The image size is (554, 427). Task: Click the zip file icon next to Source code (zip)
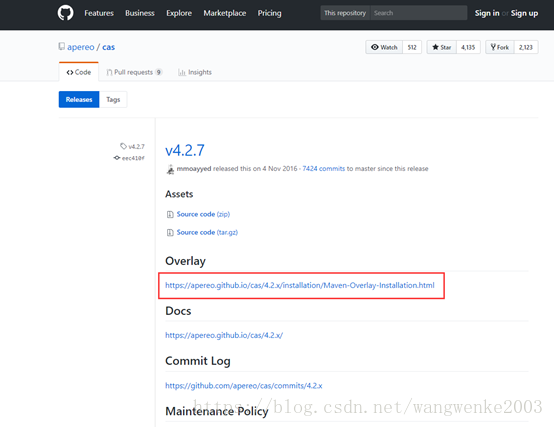pos(170,214)
